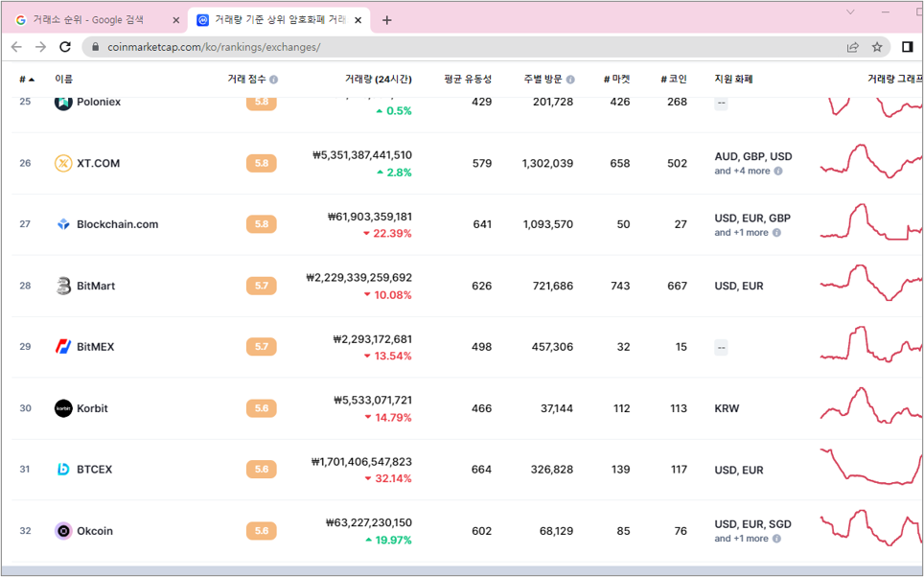Click KRW currency in Korbit row
924x577 pixels.
coord(727,408)
